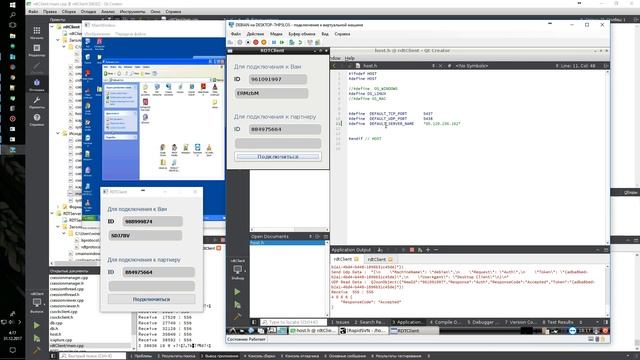The height and width of the screenshot is (360, 640).
Task: Click the green Run button in left Qt Creator
Action: (37, 325)
